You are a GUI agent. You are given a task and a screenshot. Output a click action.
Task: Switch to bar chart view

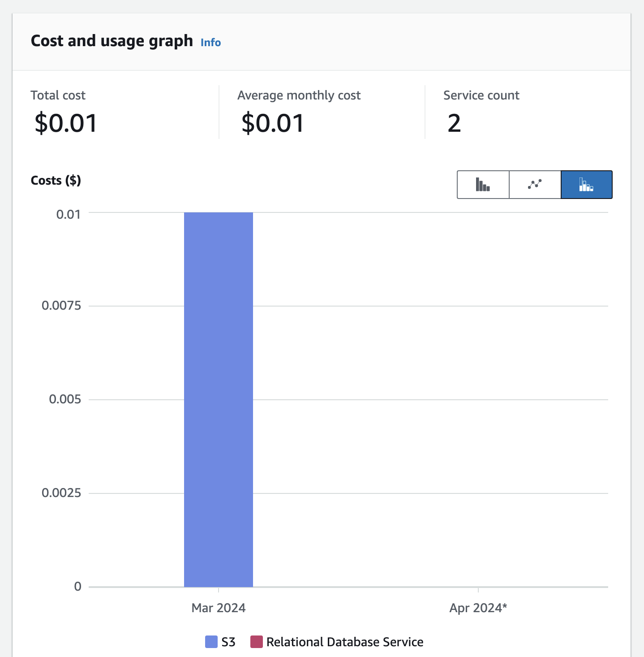pyautogui.click(x=483, y=185)
